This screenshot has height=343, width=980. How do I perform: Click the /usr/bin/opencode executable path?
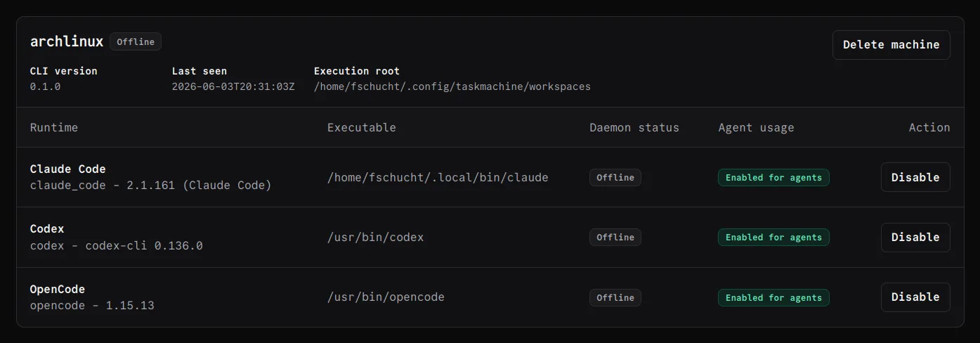(386, 297)
